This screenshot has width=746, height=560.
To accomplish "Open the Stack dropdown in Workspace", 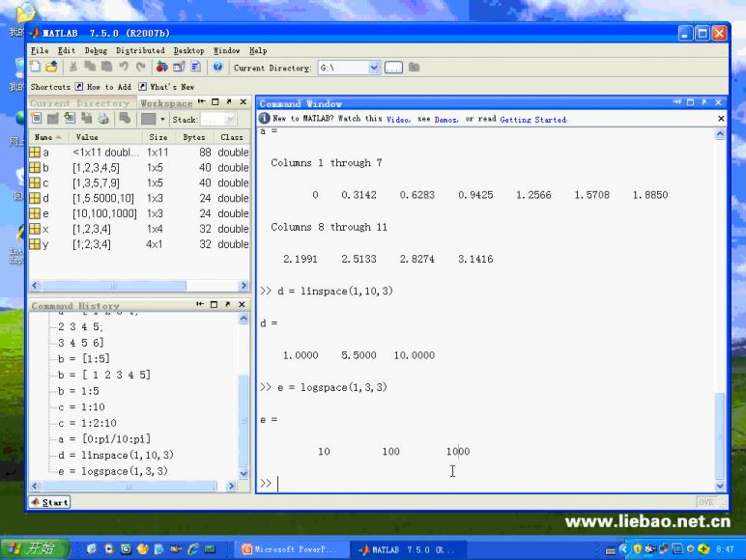I will (218, 120).
